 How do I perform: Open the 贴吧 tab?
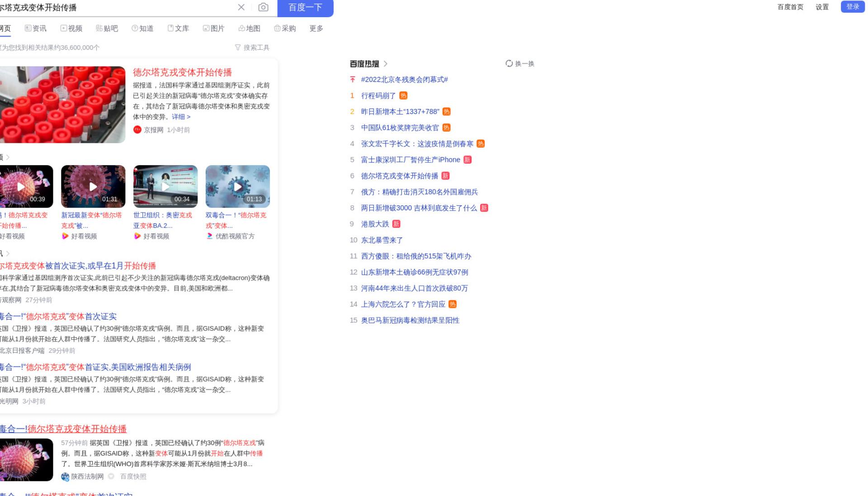point(107,28)
